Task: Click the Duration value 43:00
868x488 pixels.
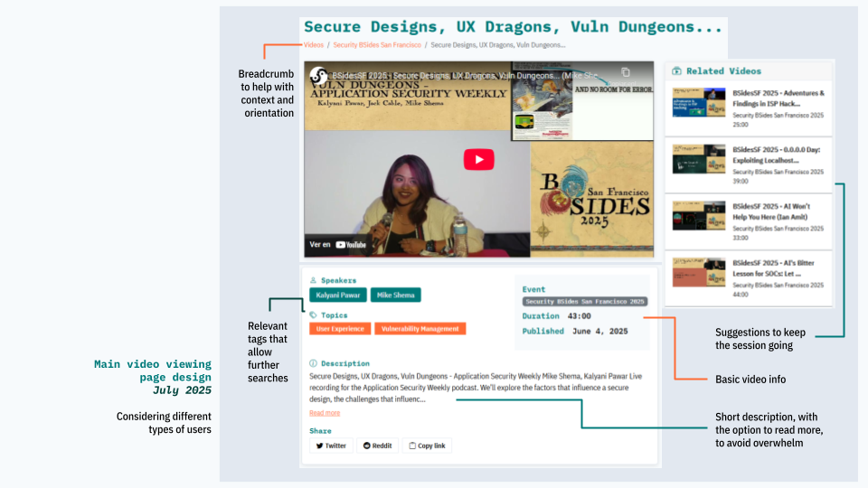Action: [x=579, y=316]
